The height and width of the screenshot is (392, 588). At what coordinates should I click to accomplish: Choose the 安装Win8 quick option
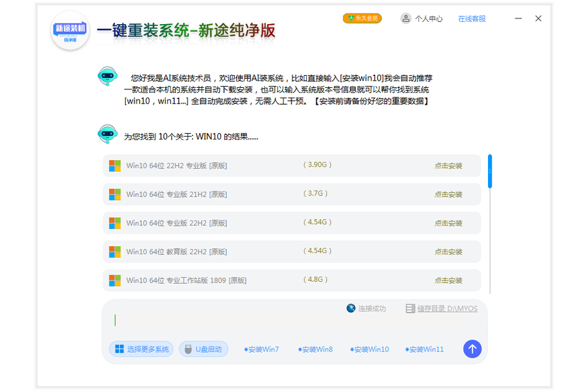(x=315, y=349)
